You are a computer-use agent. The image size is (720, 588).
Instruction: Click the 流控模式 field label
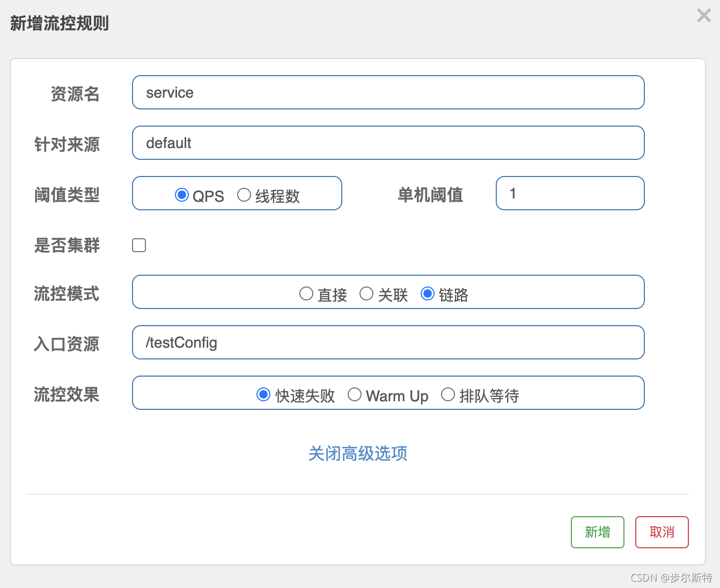(67, 293)
